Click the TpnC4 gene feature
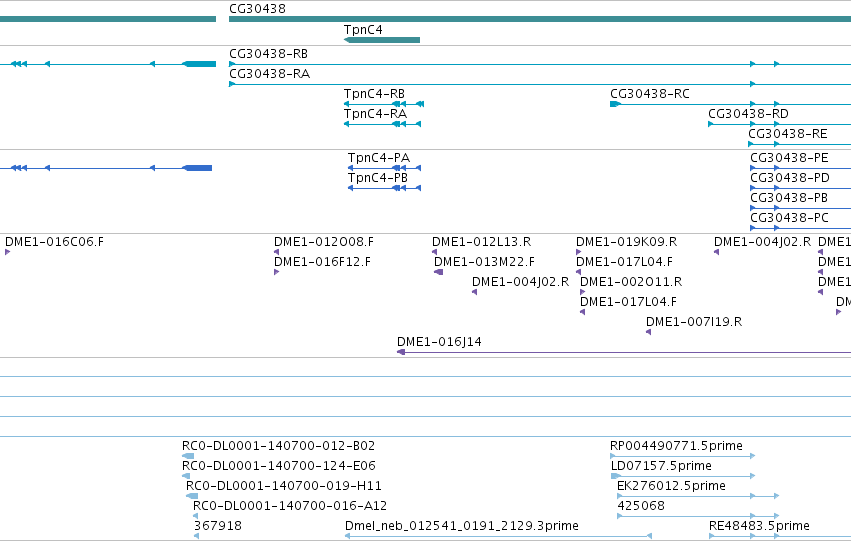The width and height of the screenshot is (851, 541). click(x=382, y=40)
